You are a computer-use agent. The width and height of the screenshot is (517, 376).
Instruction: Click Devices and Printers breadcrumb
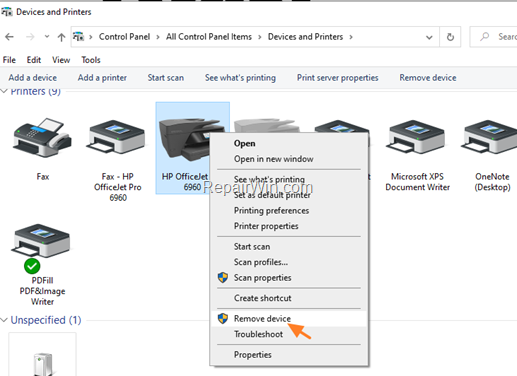[x=305, y=37]
